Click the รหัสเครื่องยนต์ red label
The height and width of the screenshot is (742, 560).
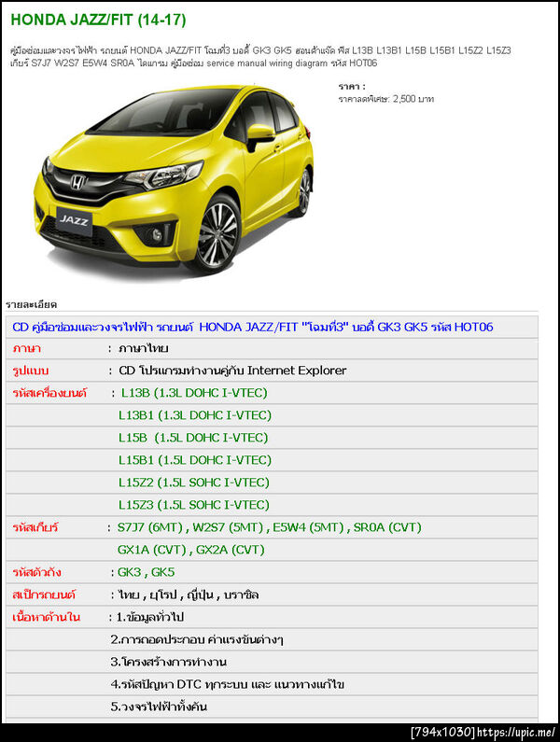[x=49, y=393]
